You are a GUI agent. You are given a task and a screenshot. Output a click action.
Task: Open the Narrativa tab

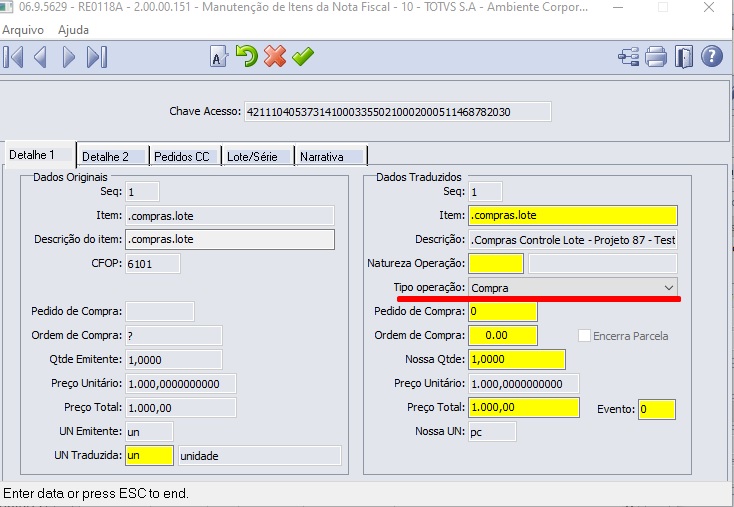point(330,156)
